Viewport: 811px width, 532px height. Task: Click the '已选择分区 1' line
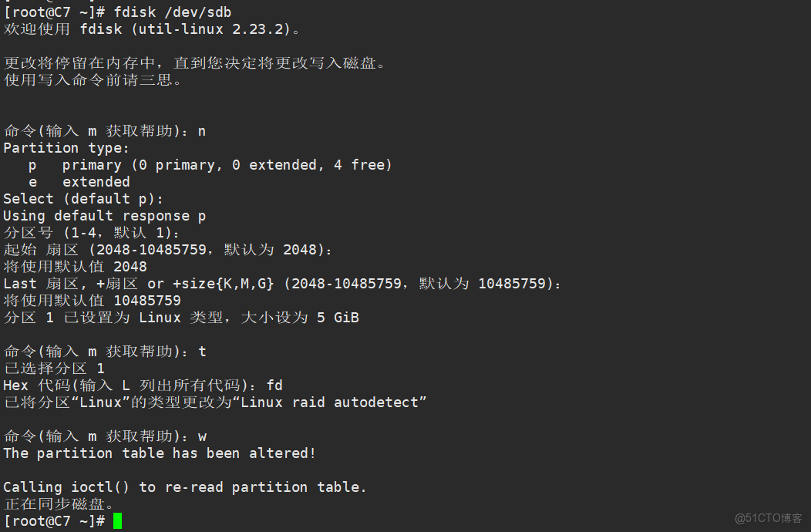(x=54, y=369)
